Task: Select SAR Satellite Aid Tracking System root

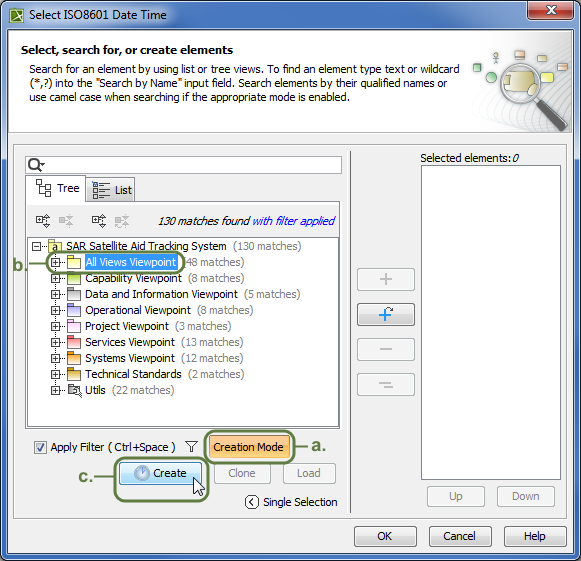Action: click(146, 246)
